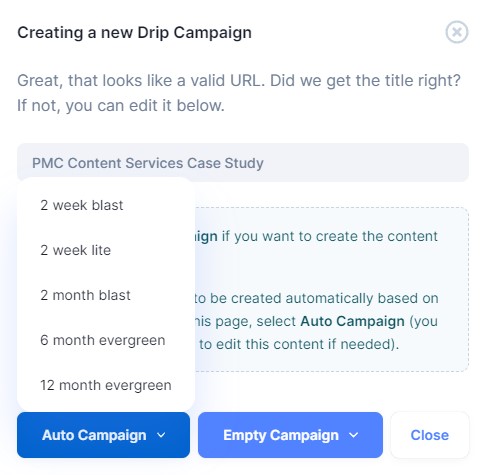Click the Auto Campaign button label
The height and width of the screenshot is (475, 488).
tap(94, 435)
